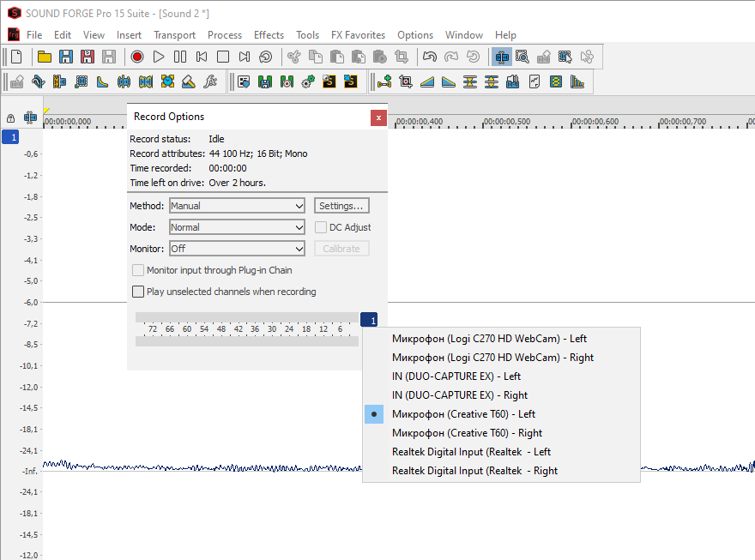Click the Fade Out ramp icon
Viewport: 755px width, 560px height.
click(x=448, y=81)
